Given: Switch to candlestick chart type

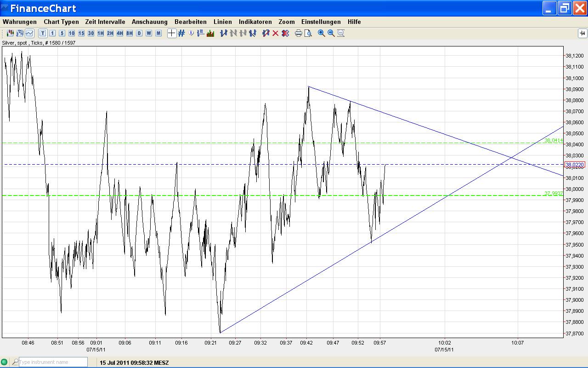Looking at the screenshot, I should (10, 33).
